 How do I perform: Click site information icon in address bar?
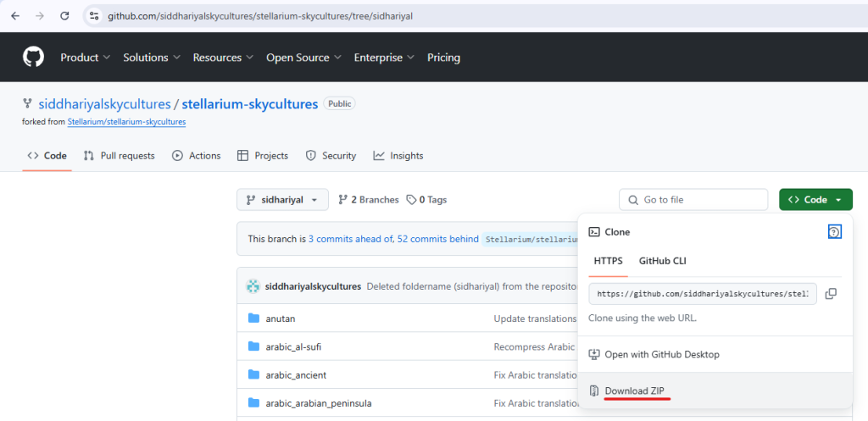pyautogui.click(x=94, y=15)
